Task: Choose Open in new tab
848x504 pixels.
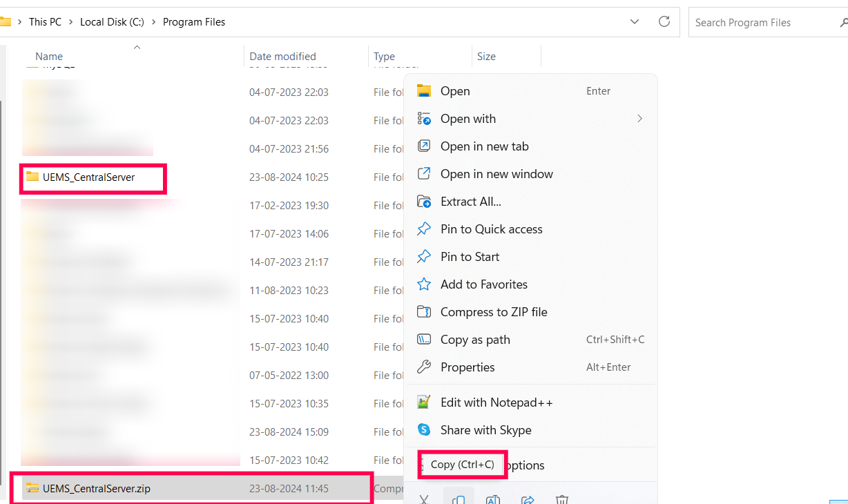Action: (x=484, y=146)
